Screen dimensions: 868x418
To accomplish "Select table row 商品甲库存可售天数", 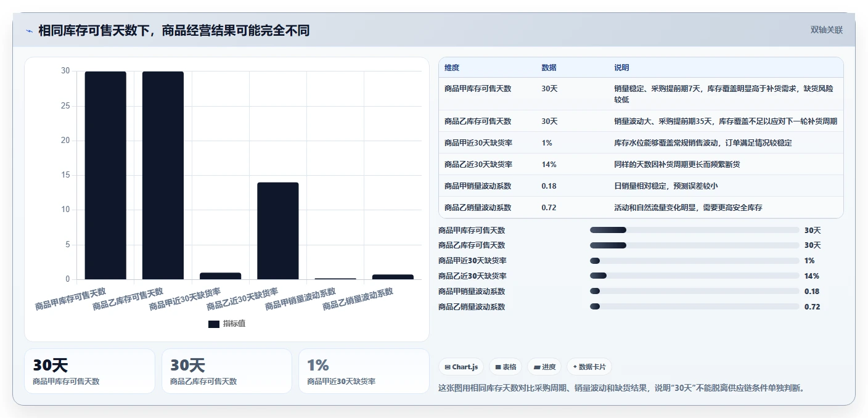I will click(x=641, y=94).
